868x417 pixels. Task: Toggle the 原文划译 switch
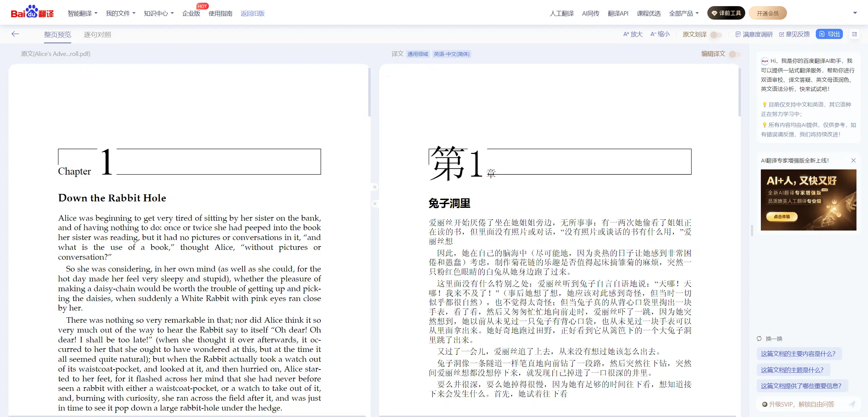tap(716, 35)
